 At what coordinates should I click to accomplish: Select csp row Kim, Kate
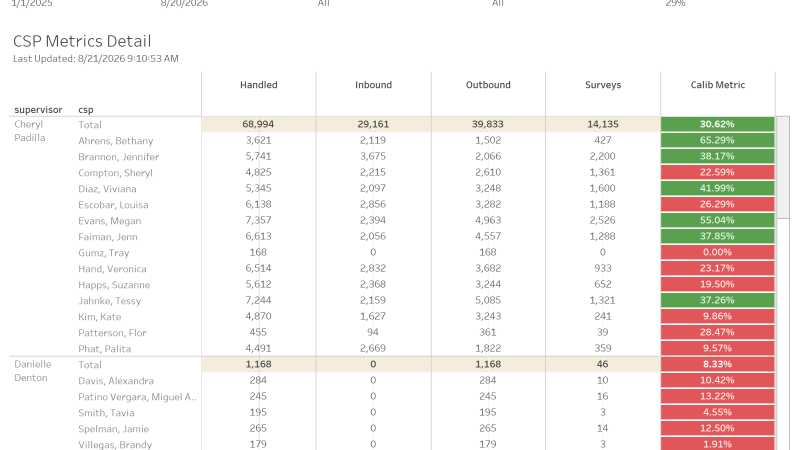pos(99,317)
